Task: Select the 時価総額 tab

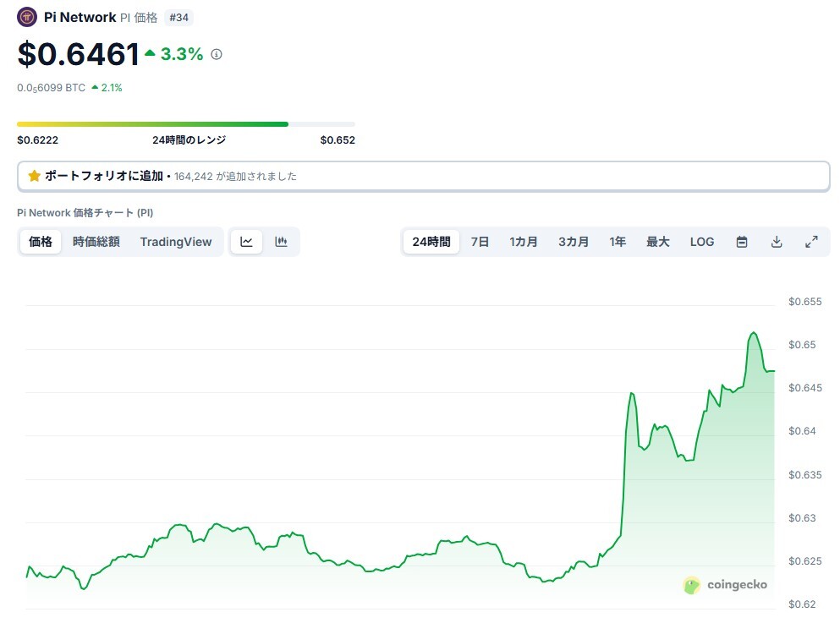Action: click(x=96, y=242)
